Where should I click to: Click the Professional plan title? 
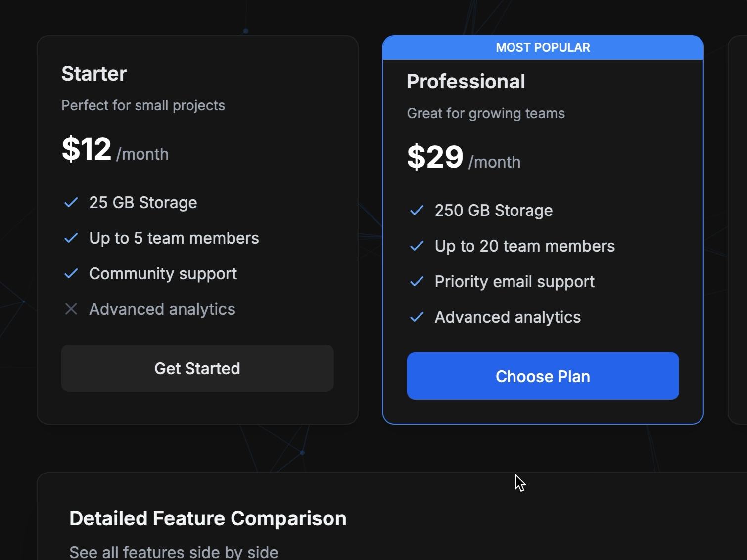[466, 81]
